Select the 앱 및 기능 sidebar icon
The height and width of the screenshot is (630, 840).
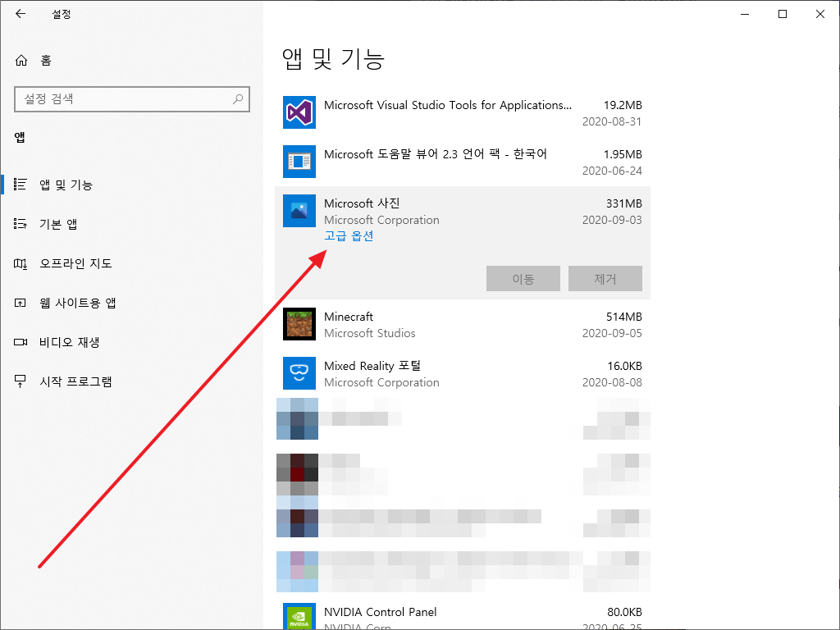click(x=20, y=185)
